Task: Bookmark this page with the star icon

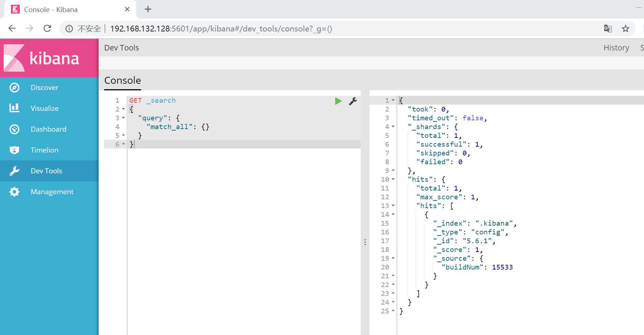Action: (x=625, y=29)
